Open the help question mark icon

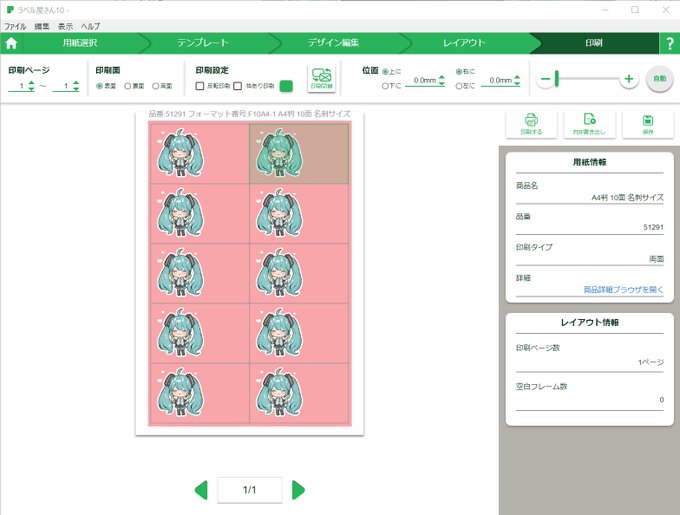pos(670,43)
